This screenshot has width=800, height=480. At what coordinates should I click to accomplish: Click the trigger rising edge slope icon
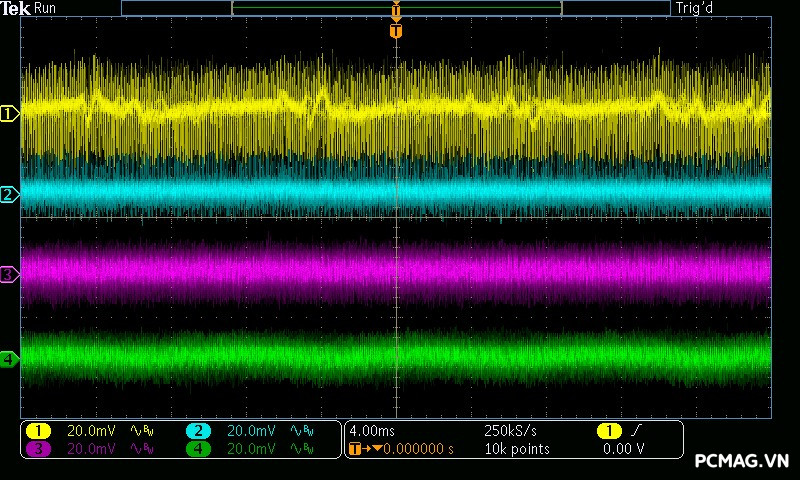[x=636, y=431]
